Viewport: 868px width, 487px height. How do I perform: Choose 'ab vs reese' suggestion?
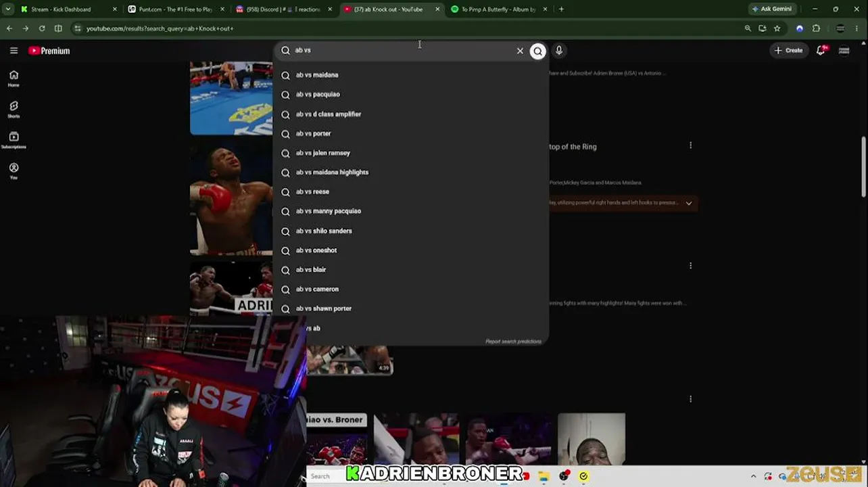411,192
